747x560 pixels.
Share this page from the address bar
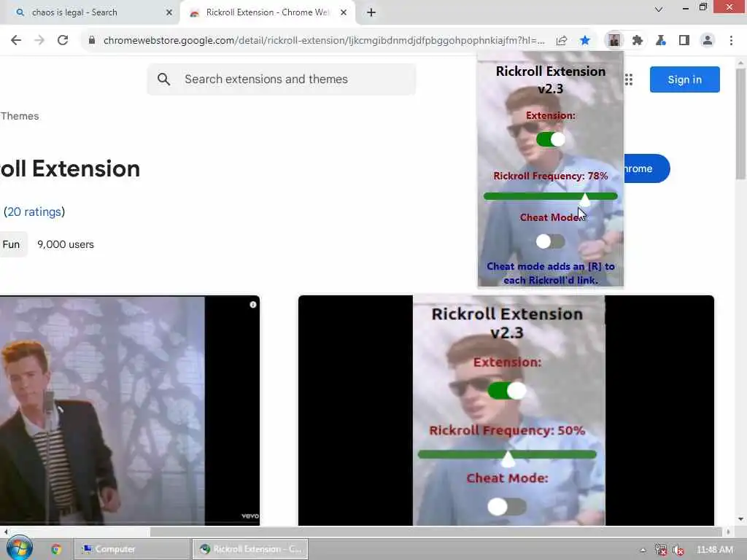point(562,41)
